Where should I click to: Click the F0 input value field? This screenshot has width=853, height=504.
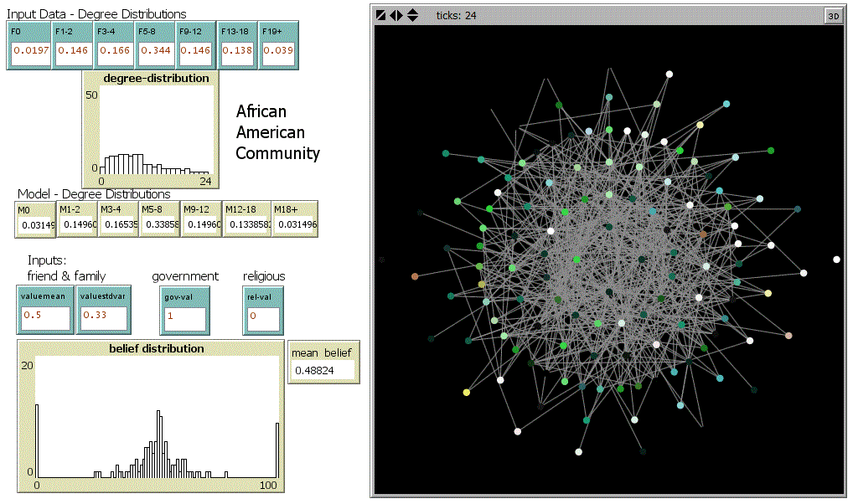[x=29, y=52]
